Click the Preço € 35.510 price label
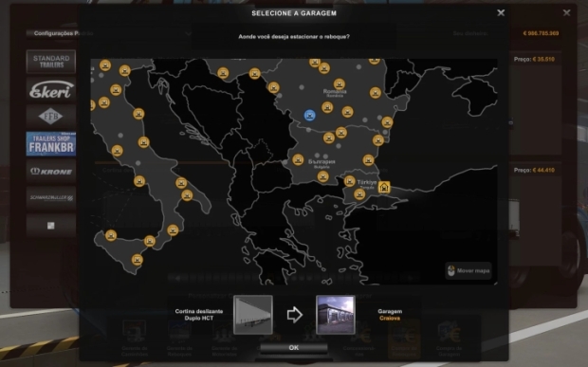Image resolution: width=588 pixels, height=367 pixels. coord(534,59)
